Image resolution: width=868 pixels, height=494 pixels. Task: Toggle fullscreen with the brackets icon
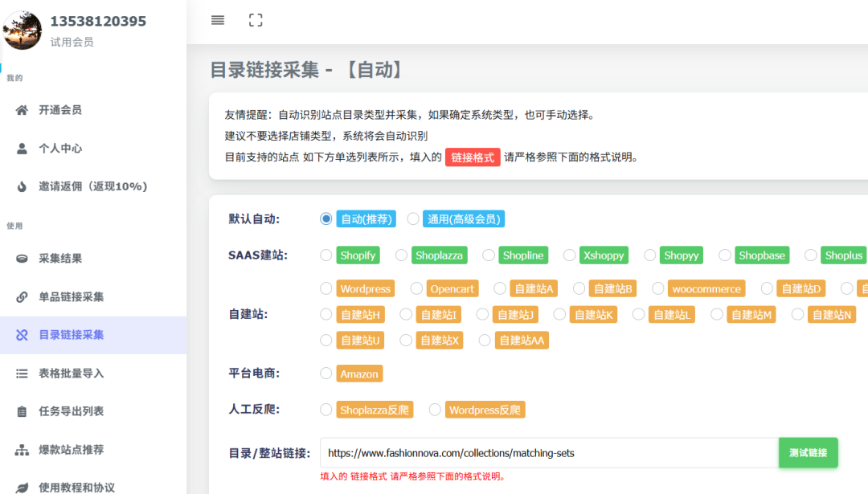point(256,19)
